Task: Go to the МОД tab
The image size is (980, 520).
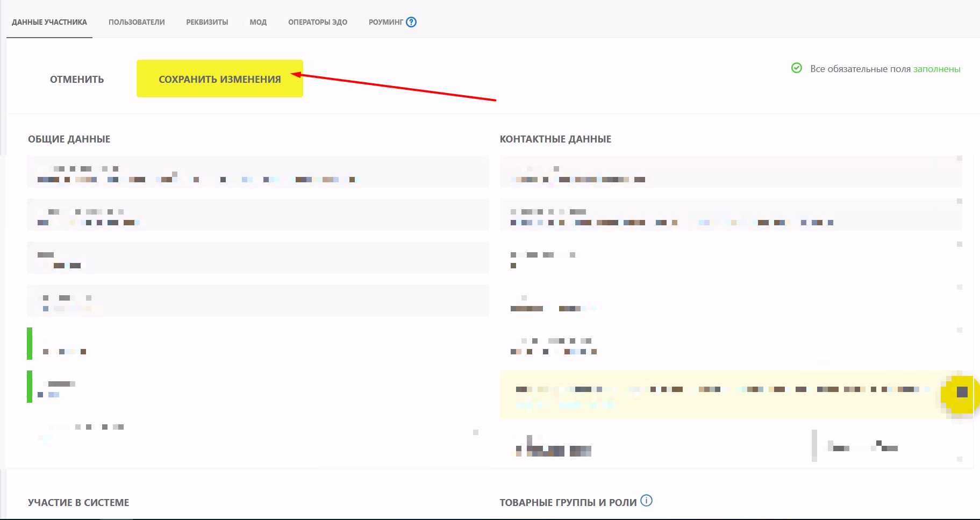Action: click(258, 22)
